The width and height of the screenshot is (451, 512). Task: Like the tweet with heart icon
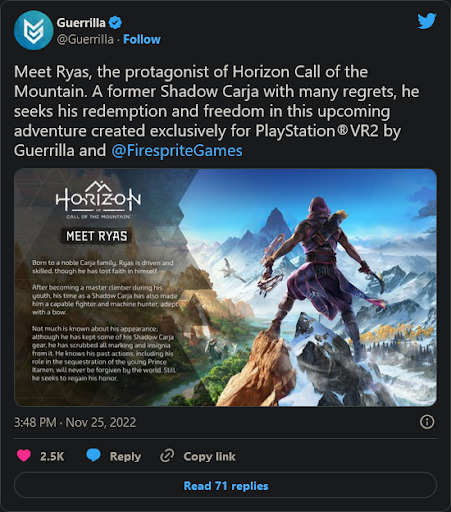[x=24, y=455]
